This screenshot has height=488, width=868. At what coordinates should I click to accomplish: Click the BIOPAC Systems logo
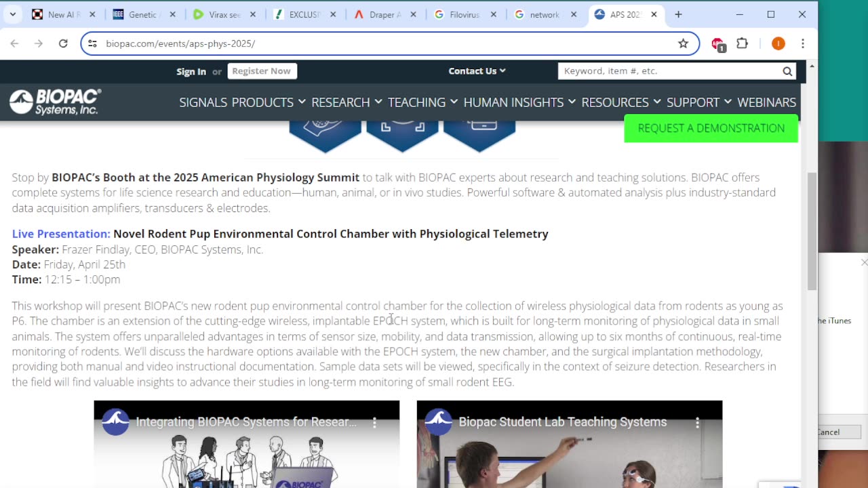click(55, 102)
